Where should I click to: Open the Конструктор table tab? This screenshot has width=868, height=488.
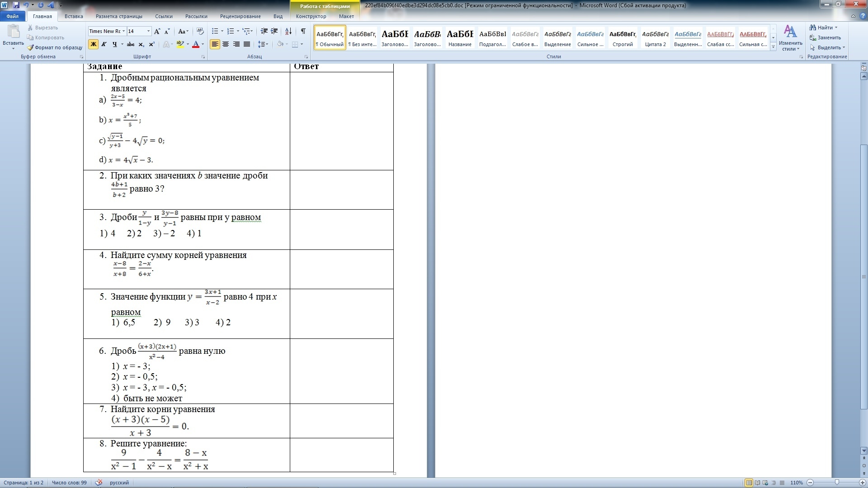pos(311,16)
